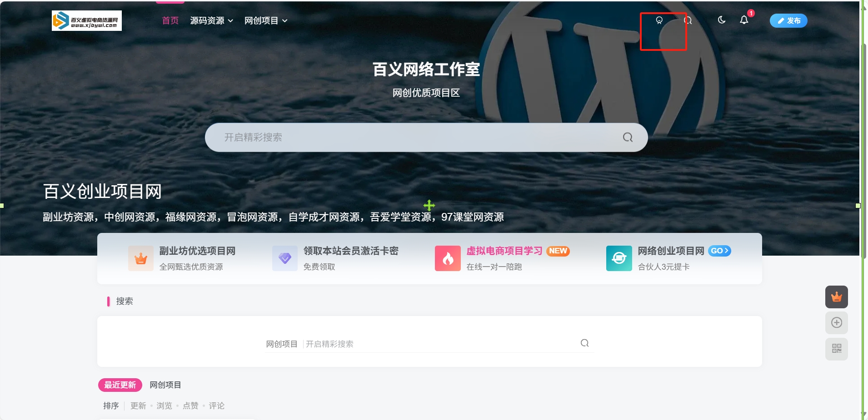The width and height of the screenshot is (868, 420).
Task: Click the 在线一对一陪跑 subtitle
Action: pos(494,267)
